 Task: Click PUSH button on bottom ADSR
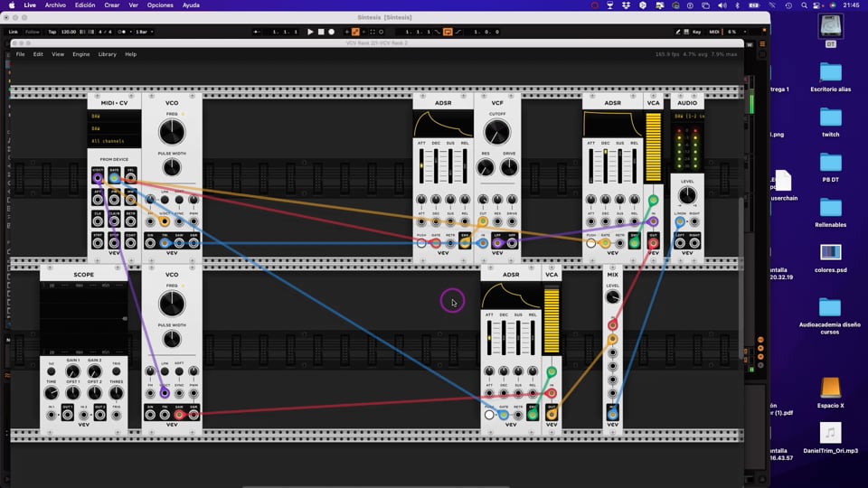tap(489, 415)
